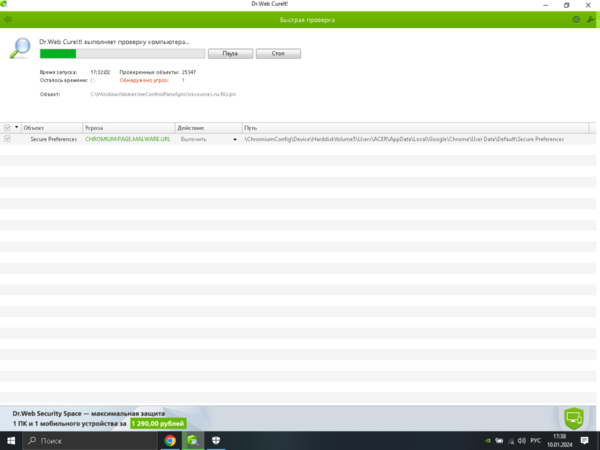Open the taskbar clock and date

coord(559,441)
